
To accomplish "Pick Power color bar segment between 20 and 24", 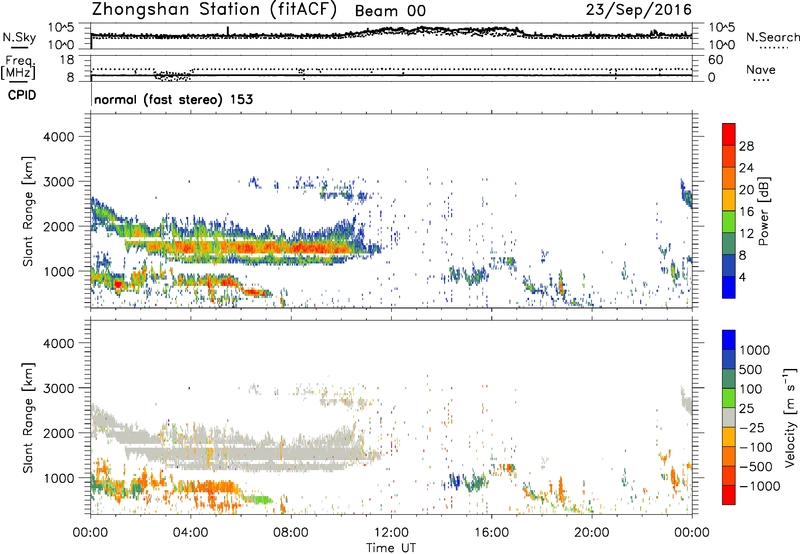I will pos(729,178).
